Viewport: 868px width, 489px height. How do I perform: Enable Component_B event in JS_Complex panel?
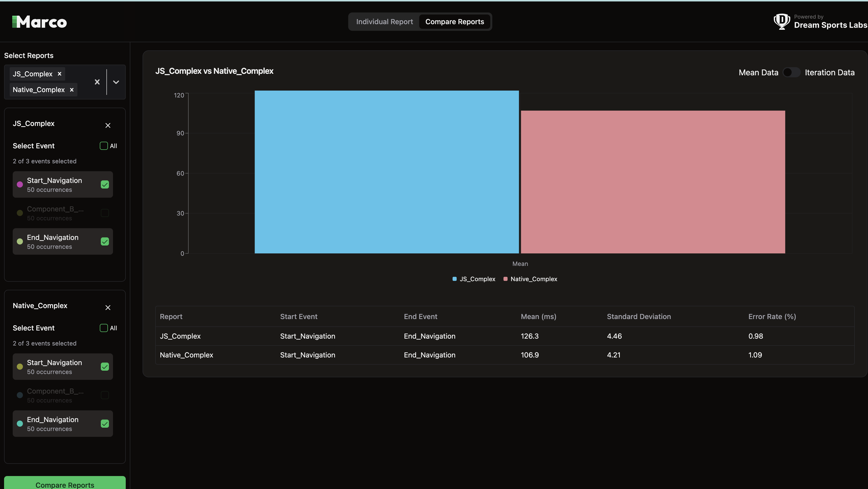click(104, 213)
